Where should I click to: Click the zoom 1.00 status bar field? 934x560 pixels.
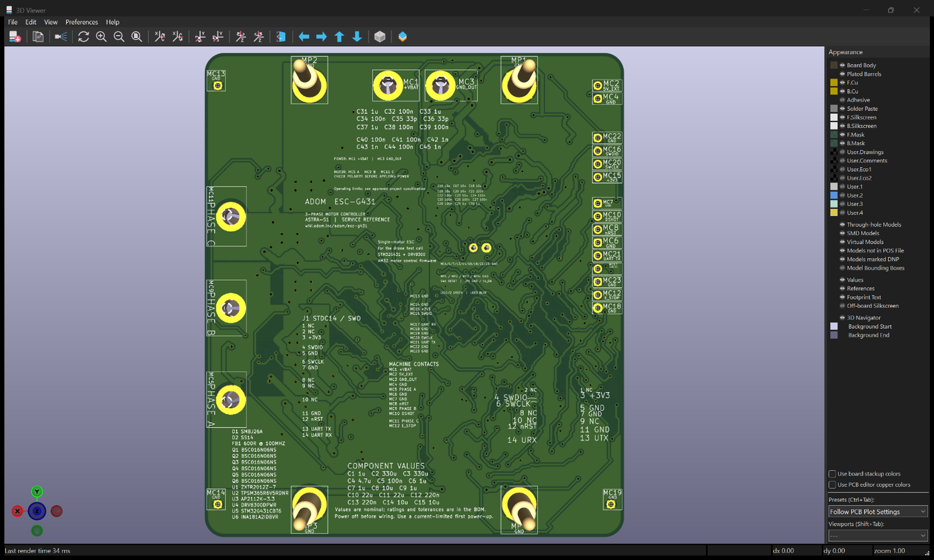(901, 551)
